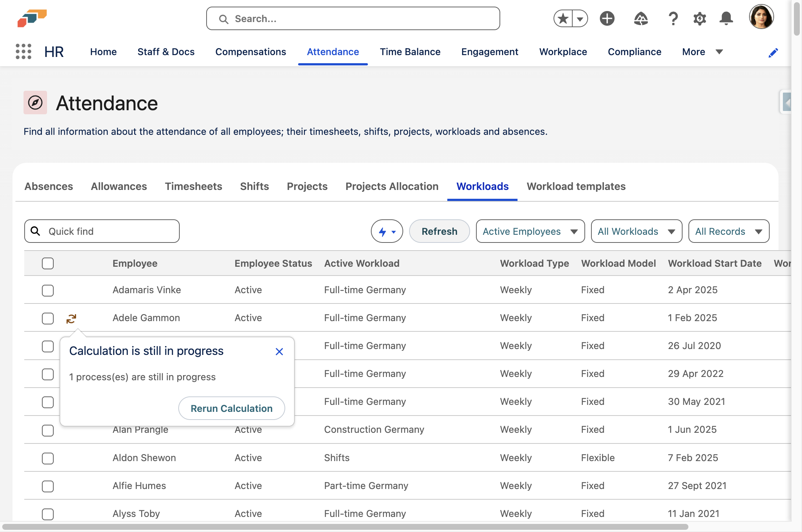802x532 pixels.
Task: Switch to the Timesheets tab
Action: point(193,186)
